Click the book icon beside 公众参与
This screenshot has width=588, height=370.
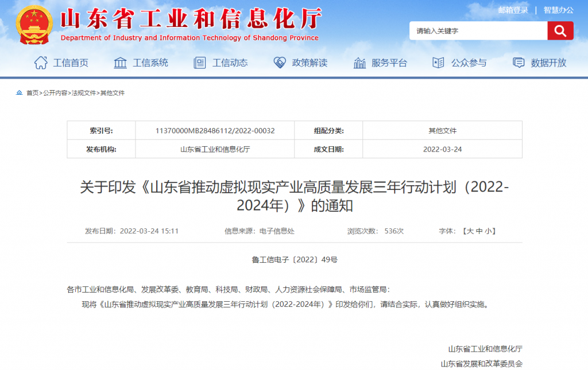tap(438, 63)
